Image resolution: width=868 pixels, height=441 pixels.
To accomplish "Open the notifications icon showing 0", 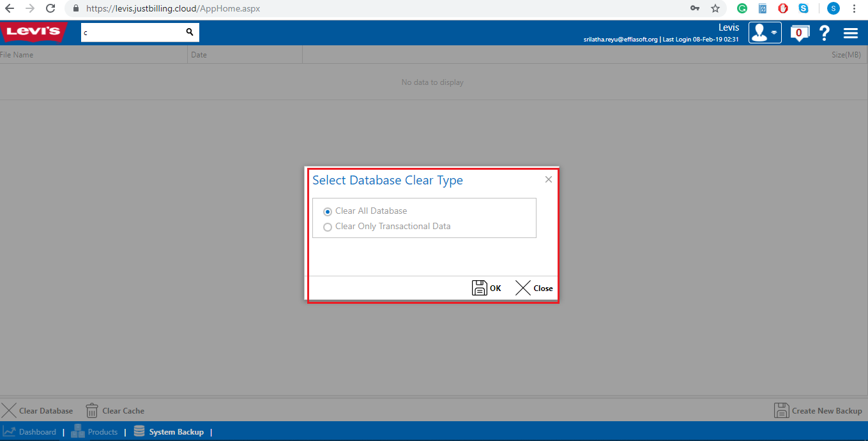I will [x=799, y=33].
